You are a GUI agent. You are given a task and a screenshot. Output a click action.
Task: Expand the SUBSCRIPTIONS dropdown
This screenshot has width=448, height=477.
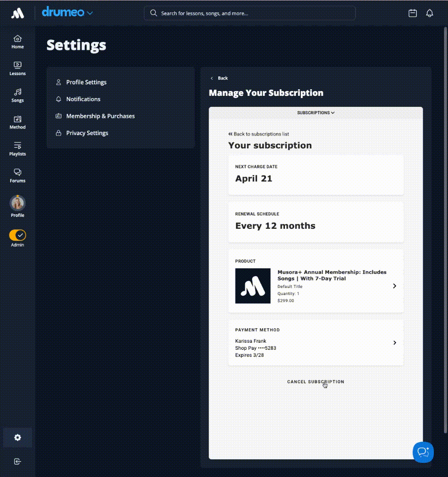[315, 113]
